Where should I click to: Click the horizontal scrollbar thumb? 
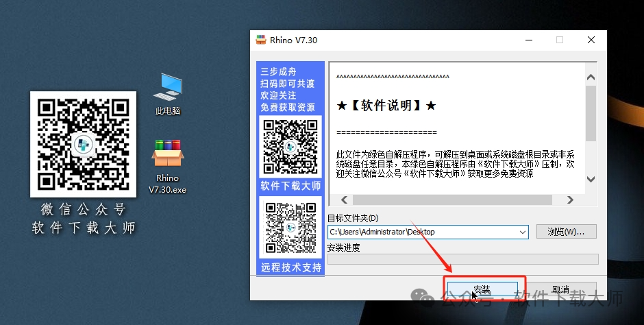pos(452,200)
